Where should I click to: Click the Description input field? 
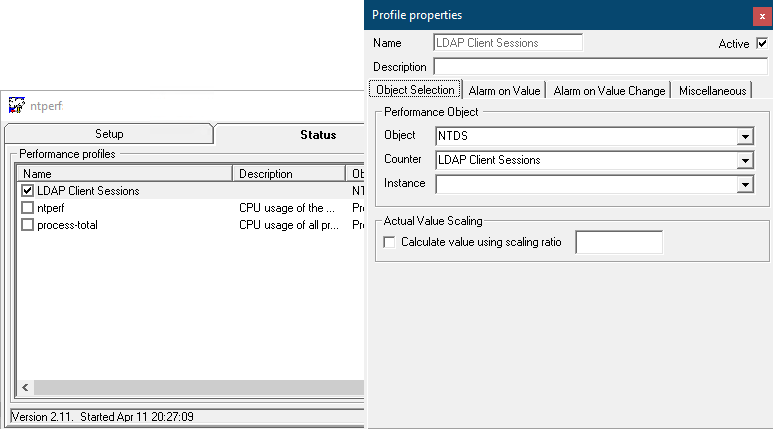click(600, 67)
